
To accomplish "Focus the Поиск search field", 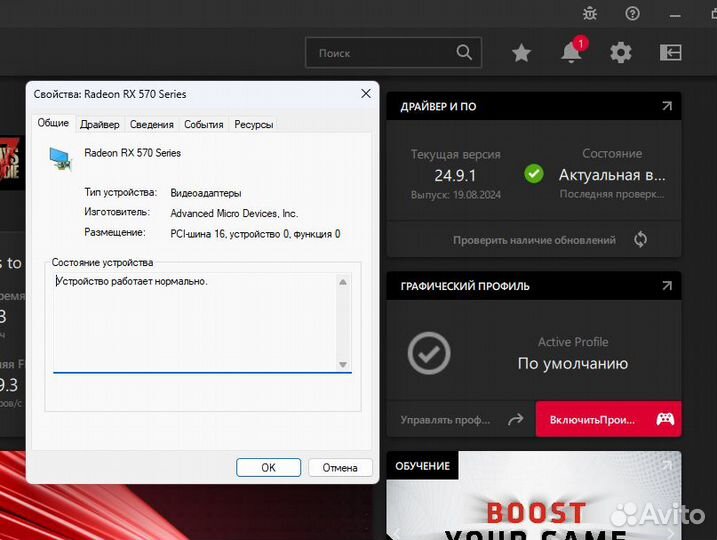I will tap(393, 53).
